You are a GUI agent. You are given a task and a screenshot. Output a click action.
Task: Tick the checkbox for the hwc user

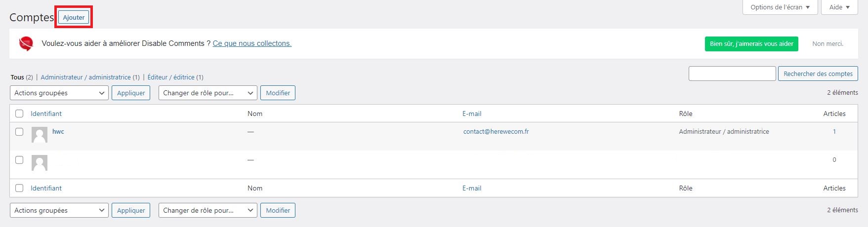[x=19, y=132]
